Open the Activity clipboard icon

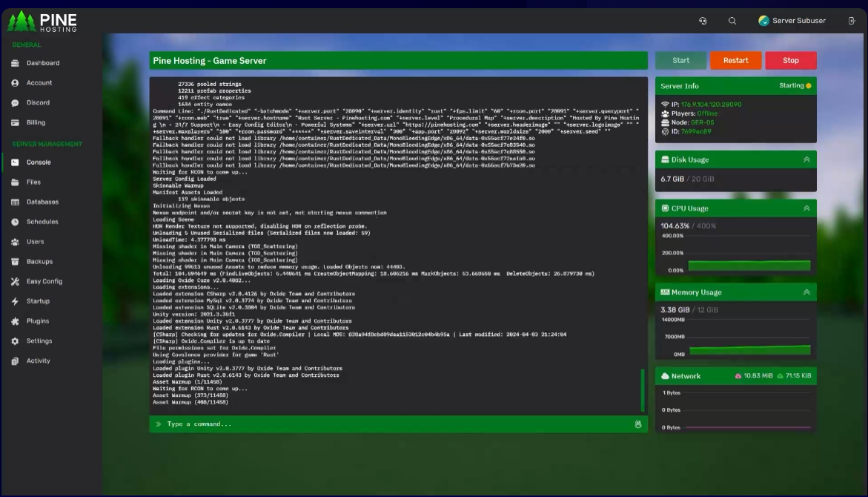15,361
